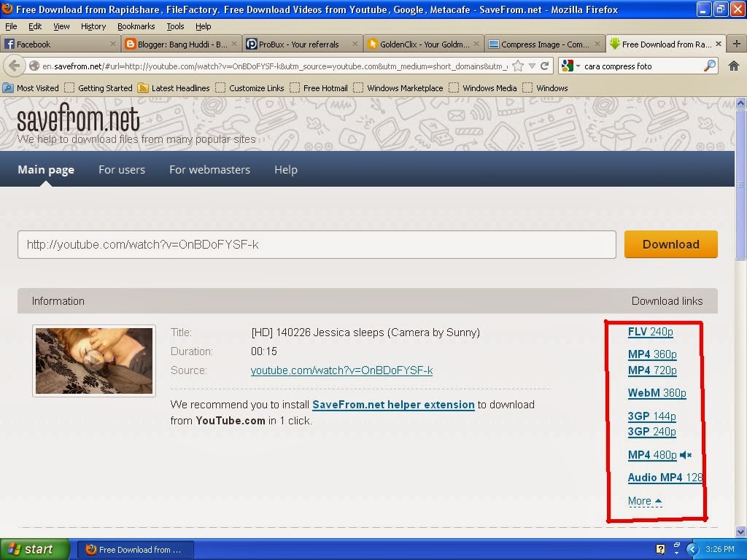Click the site identity globe icon
The width and height of the screenshot is (747, 560).
[x=34, y=66]
